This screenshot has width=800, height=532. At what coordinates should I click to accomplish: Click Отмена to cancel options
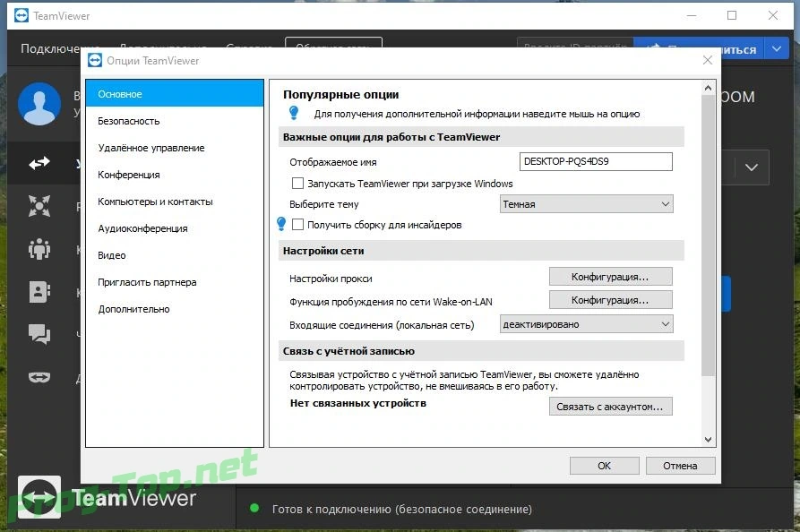(x=680, y=466)
